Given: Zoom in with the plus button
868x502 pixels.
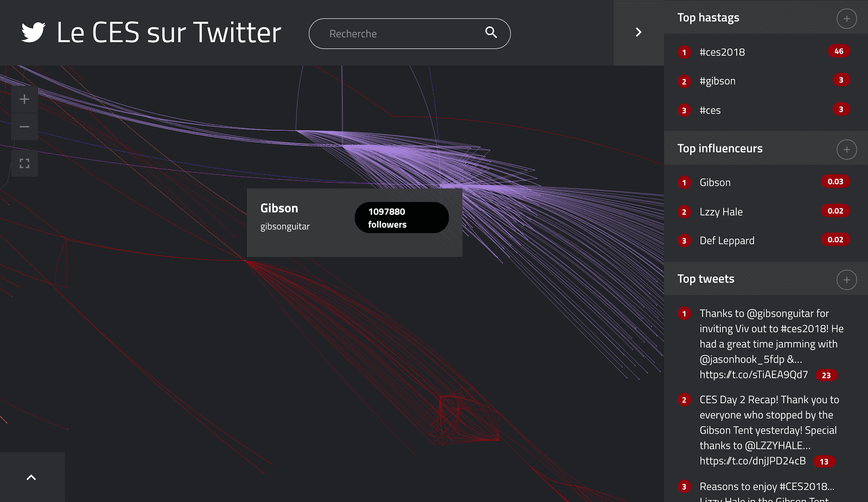Looking at the screenshot, I should coord(24,99).
